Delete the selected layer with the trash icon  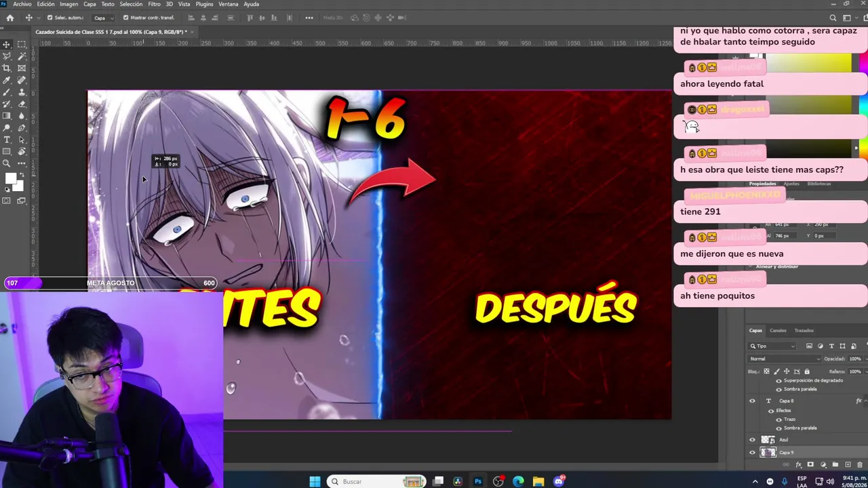[859, 465]
